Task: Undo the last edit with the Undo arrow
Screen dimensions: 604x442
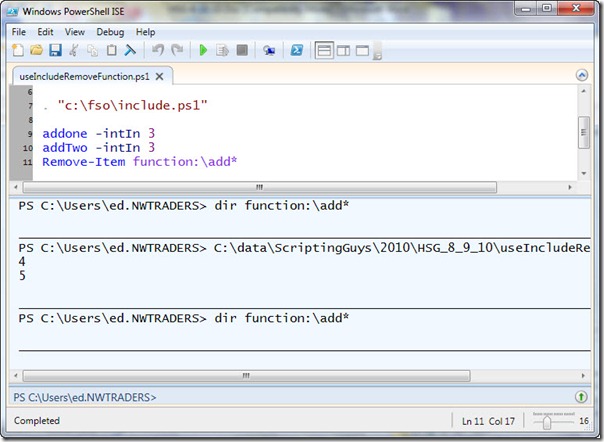Action: [x=158, y=50]
